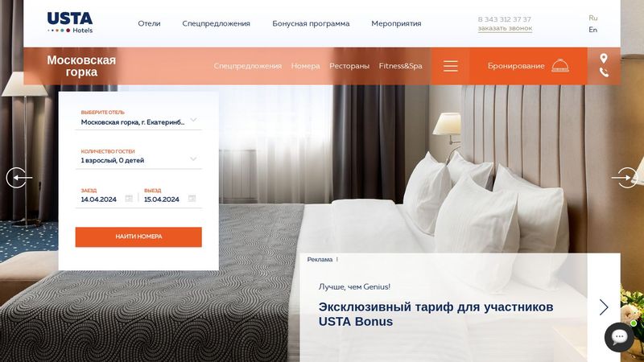
Task: Advance the promo banner with chevron arrow
Action: [x=603, y=307]
